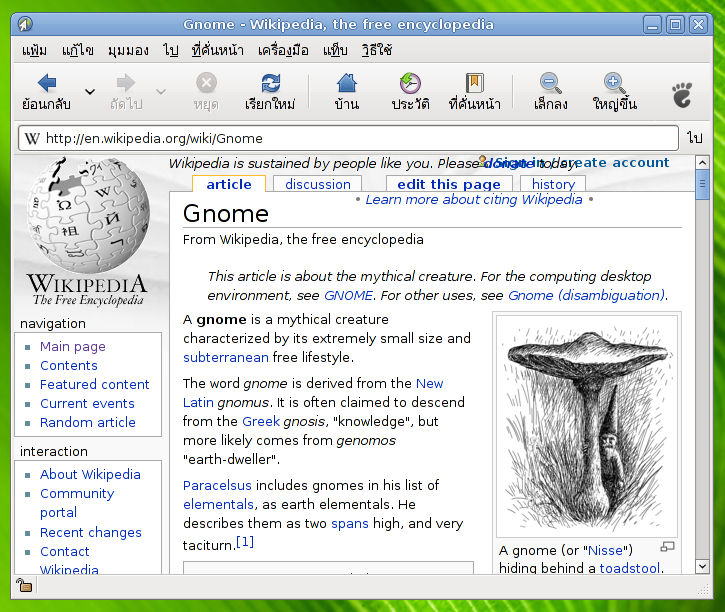Open the Back history dropdown arrow
Screen dimensions: 725x612
(x=90, y=92)
